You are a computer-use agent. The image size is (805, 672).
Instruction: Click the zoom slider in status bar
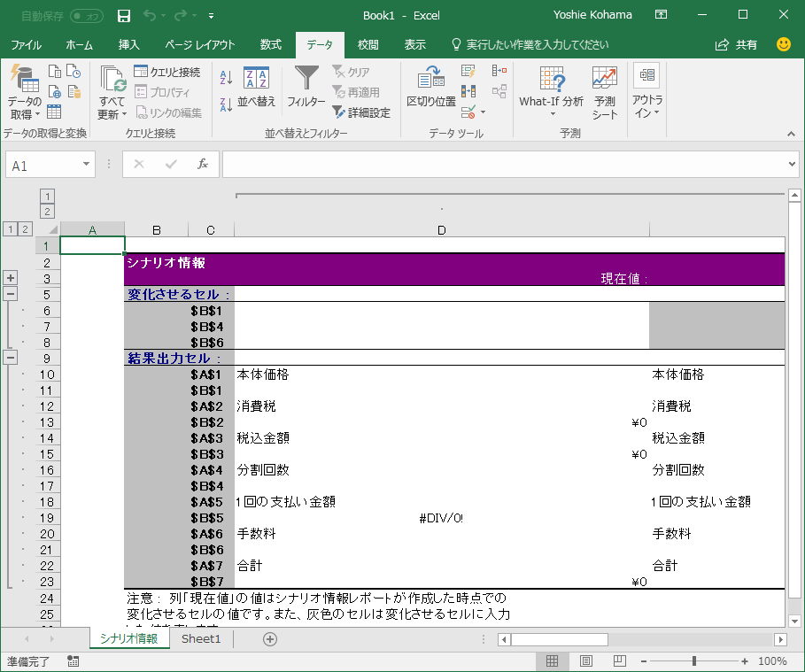(693, 661)
